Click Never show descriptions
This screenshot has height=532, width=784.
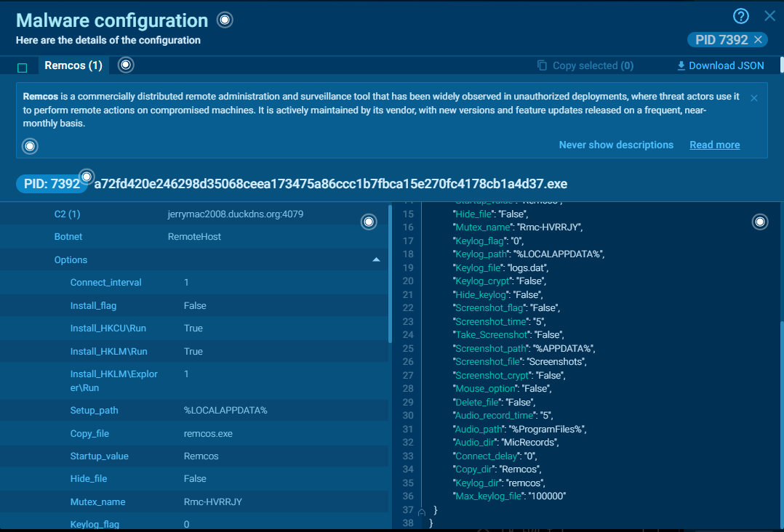pos(616,145)
